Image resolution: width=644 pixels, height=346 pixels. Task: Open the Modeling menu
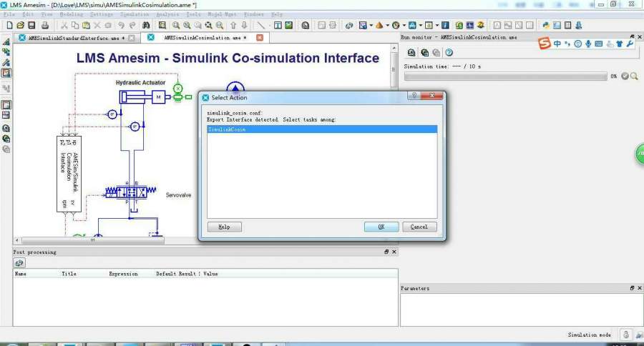point(71,14)
